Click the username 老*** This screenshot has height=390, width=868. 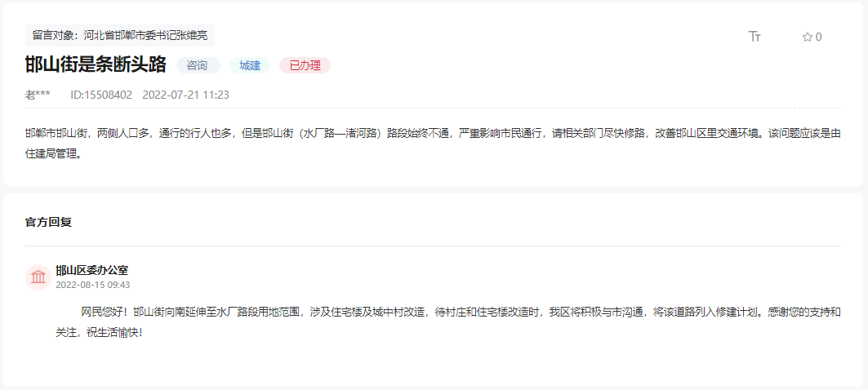coord(38,95)
